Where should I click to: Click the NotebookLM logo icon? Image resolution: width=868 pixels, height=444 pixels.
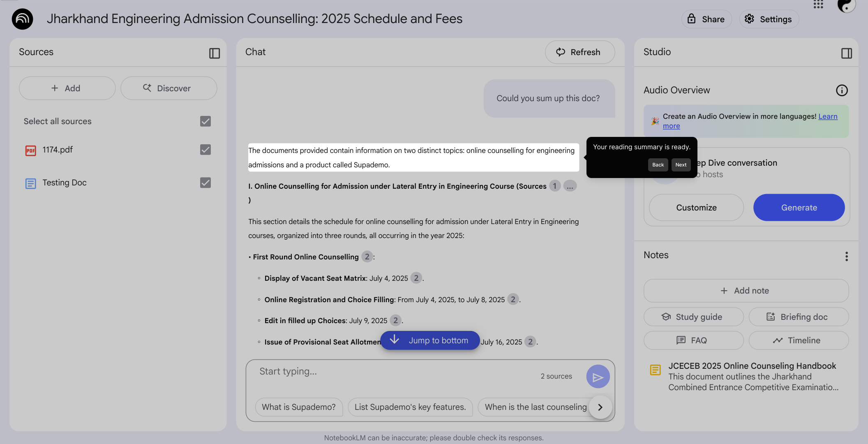point(22,19)
